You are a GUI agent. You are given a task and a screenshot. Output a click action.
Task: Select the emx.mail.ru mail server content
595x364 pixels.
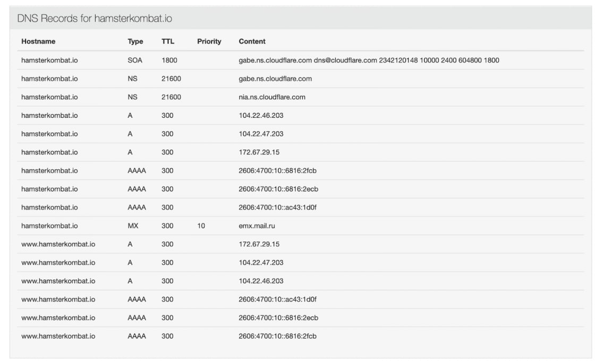click(257, 226)
